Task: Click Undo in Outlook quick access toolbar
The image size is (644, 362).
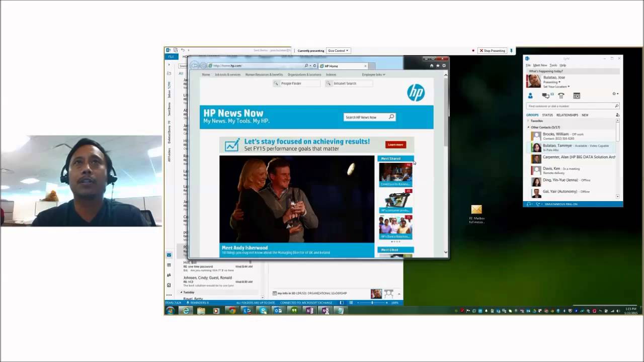Action: tap(183, 50)
